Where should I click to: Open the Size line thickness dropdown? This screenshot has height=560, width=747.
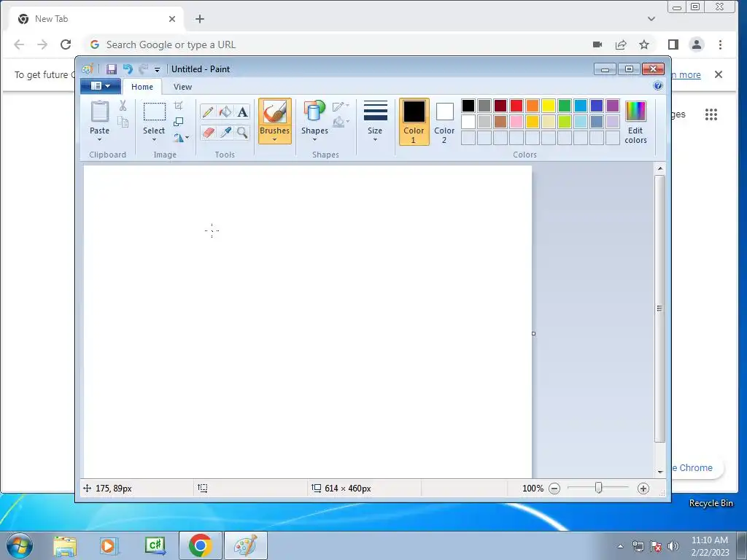[376, 120]
